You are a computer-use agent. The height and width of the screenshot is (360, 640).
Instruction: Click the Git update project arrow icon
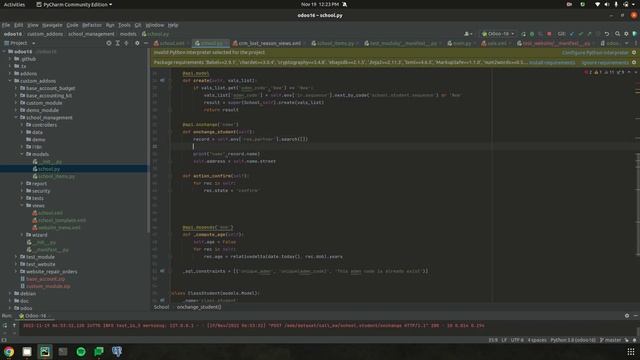click(x=572, y=34)
